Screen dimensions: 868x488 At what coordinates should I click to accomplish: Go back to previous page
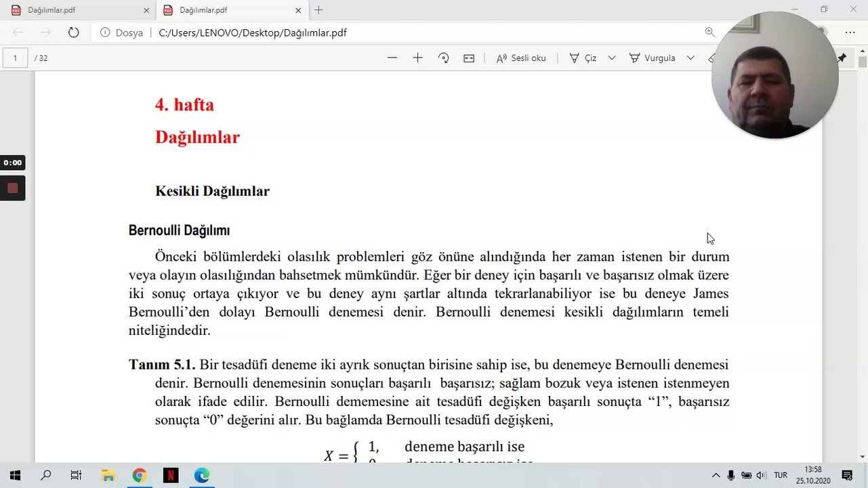click(18, 33)
